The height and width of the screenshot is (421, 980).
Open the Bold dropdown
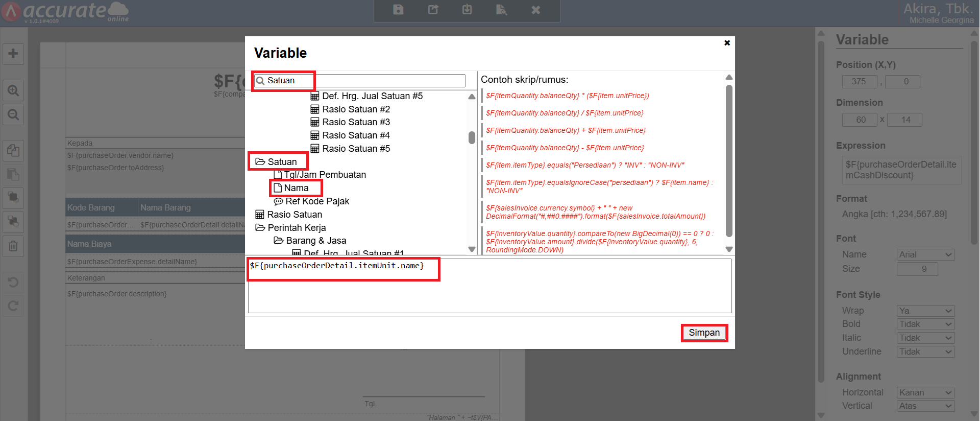click(x=925, y=324)
